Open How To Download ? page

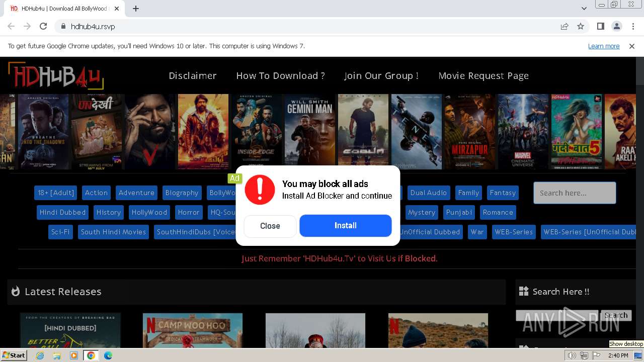(281, 76)
